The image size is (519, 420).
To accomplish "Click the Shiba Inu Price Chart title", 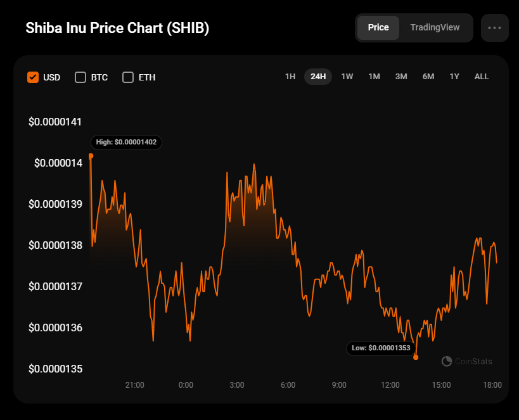I will 117,29.
